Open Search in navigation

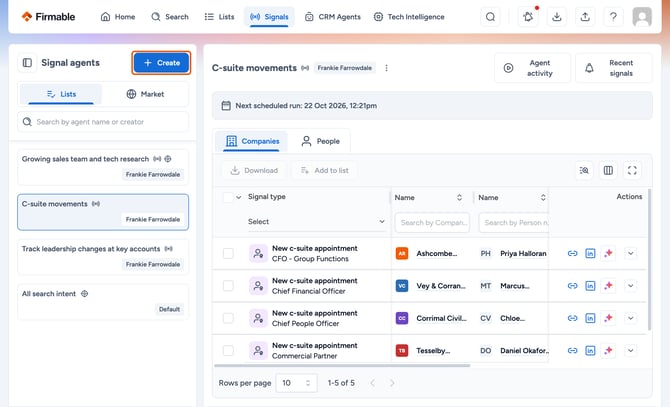(170, 17)
